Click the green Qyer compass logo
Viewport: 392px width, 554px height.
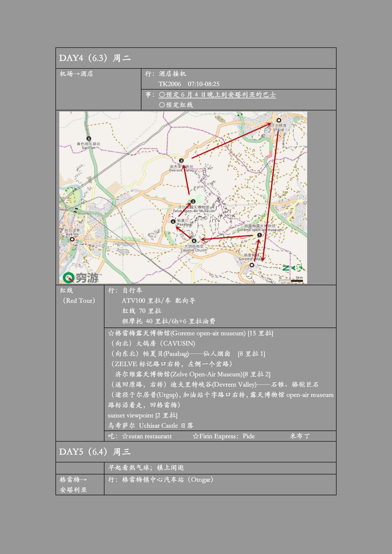click(68, 278)
